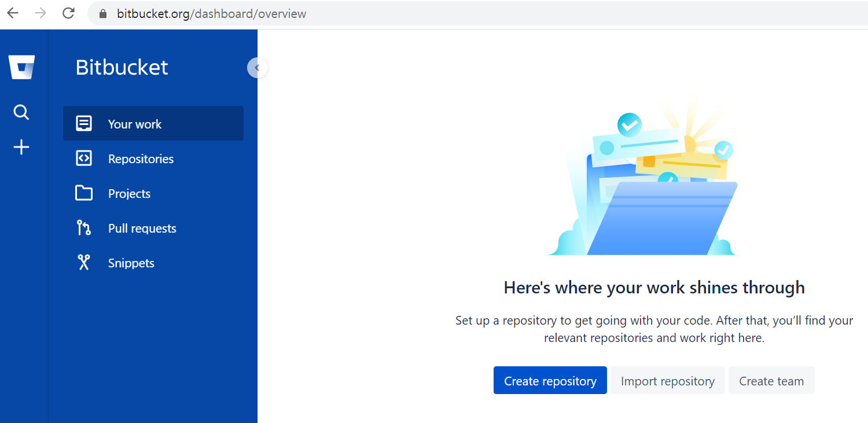
Task: Click the Repositories code icon
Action: pyautogui.click(x=84, y=158)
